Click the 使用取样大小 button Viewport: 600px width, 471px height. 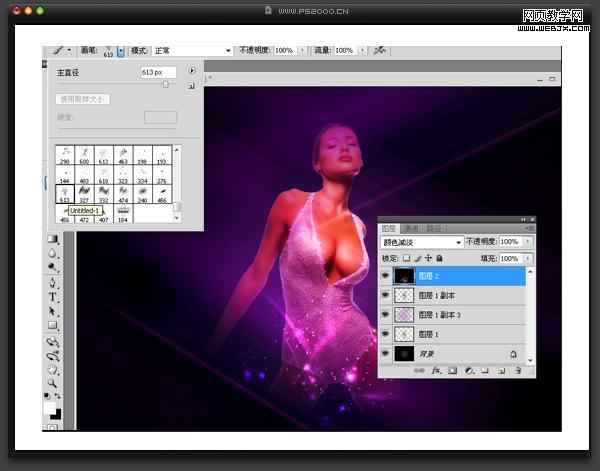(x=83, y=99)
